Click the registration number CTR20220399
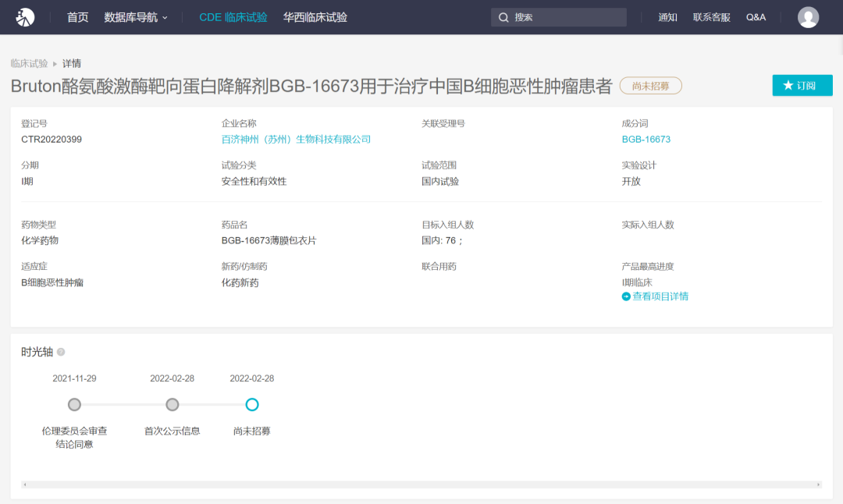This screenshot has height=504, width=843. tap(52, 139)
